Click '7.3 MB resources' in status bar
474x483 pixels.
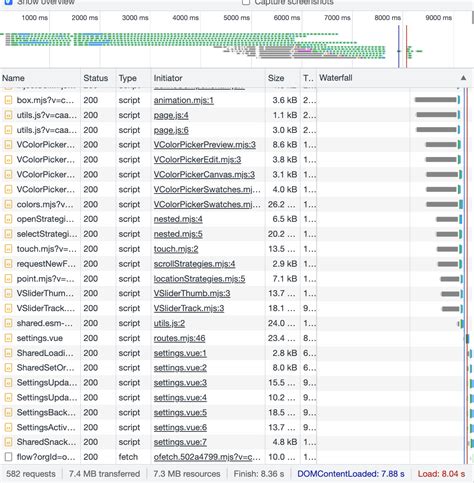click(x=187, y=474)
